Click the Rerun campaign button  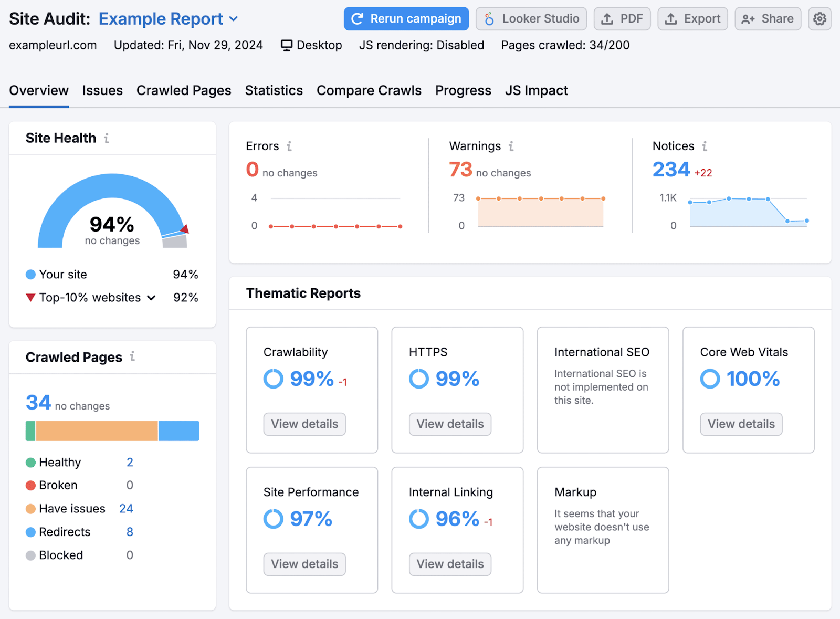(406, 18)
